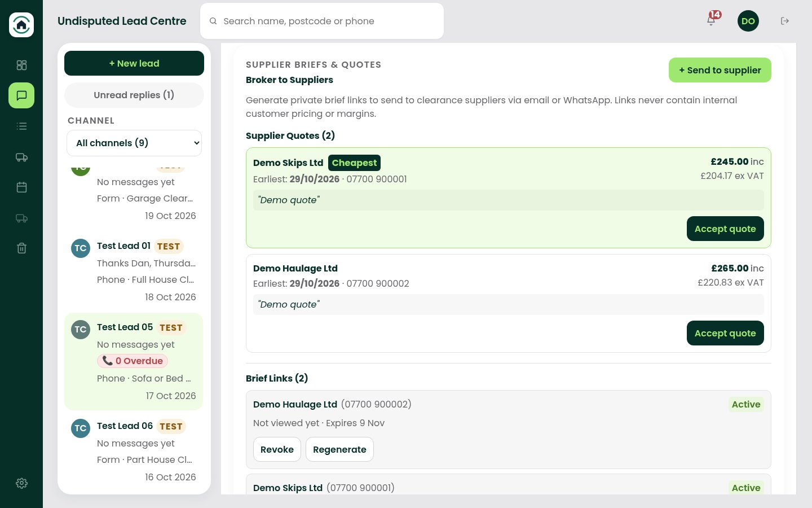Open Test Lead 01 conversation
Screen dimensions: 812x508
pyautogui.click(x=134, y=271)
